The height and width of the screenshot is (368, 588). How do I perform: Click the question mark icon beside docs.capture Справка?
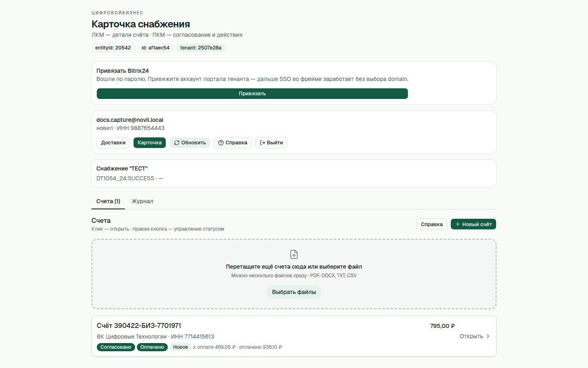point(221,143)
